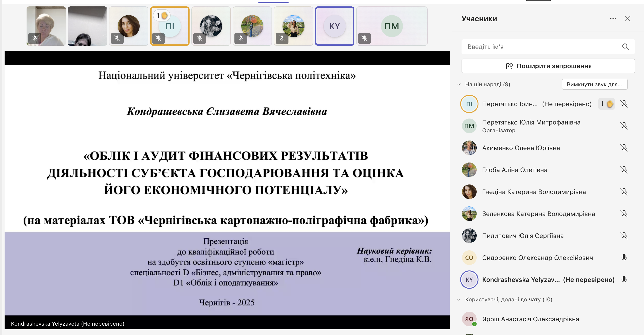Click muted mic icon for Акименко Олена Юріївна
This screenshot has height=335, width=644.
pyautogui.click(x=624, y=148)
